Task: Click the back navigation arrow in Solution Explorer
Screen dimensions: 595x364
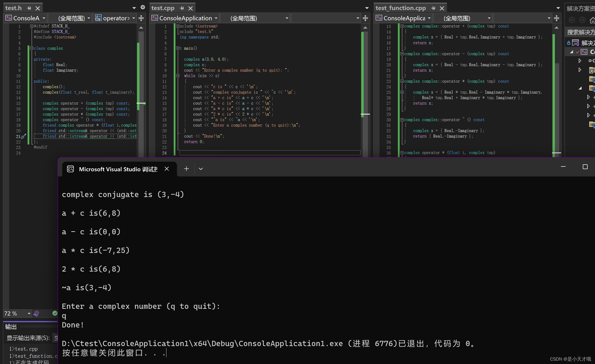Action: (572, 20)
